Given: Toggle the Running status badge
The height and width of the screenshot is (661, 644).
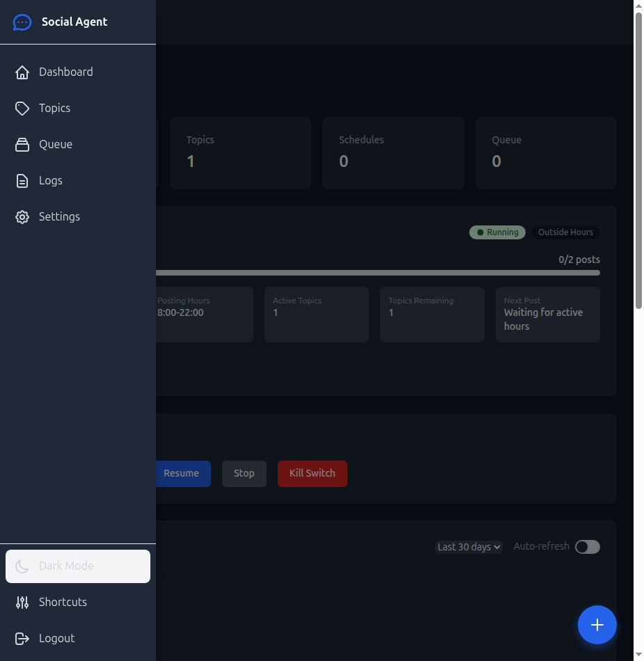Looking at the screenshot, I should click(497, 232).
